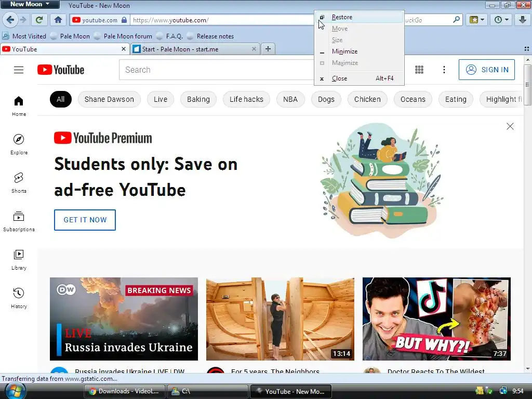Click the network tray icon

click(503, 391)
